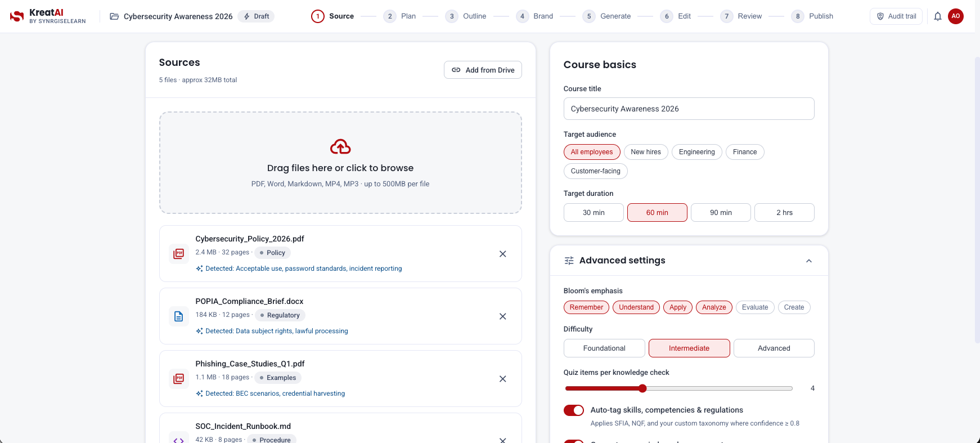The height and width of the screenshot is (443, 980).
Task: Click the page vertical scrollbar
Action: click(x=977, y=200)
